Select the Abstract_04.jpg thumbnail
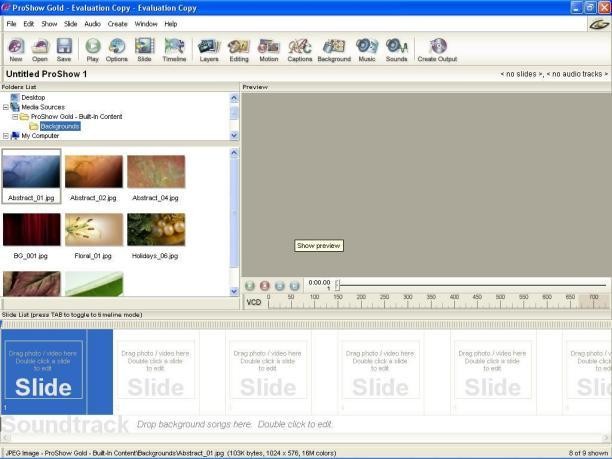The width and height of the screenshot is (612, 459). 156,172
